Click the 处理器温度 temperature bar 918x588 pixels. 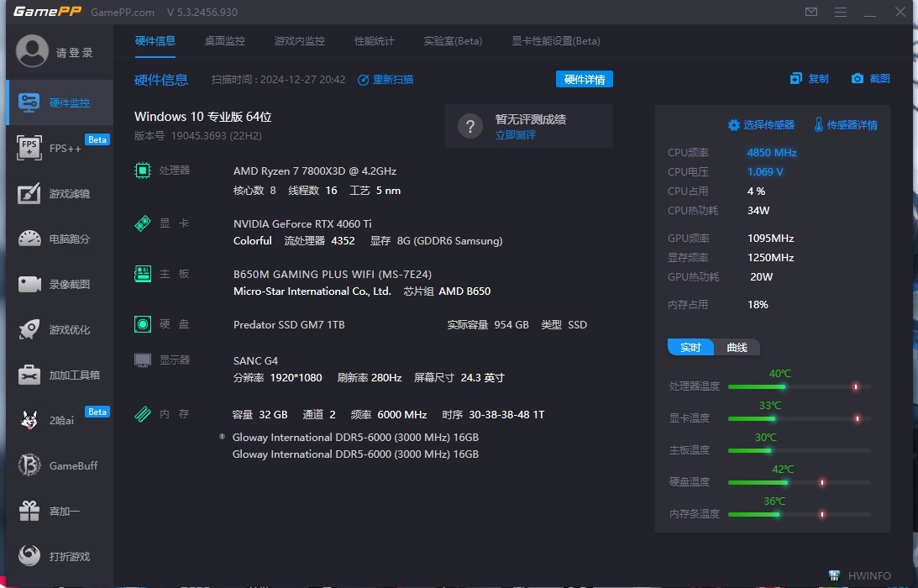799,386
